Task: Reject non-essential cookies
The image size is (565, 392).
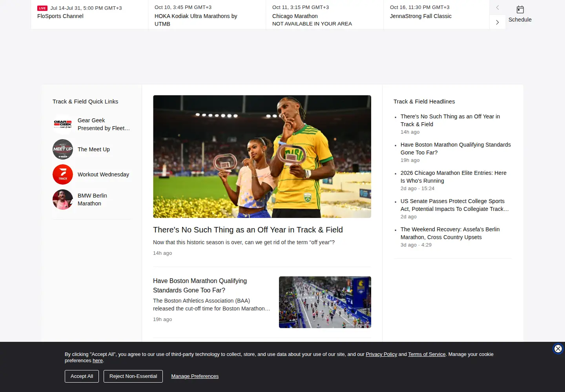Action: [x=133, y=376]
